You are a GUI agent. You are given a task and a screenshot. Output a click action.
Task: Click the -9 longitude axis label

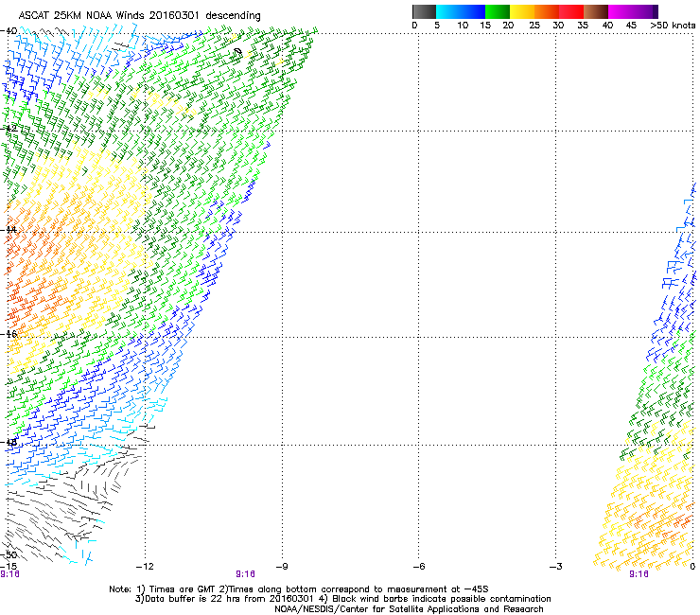point(282,567)
